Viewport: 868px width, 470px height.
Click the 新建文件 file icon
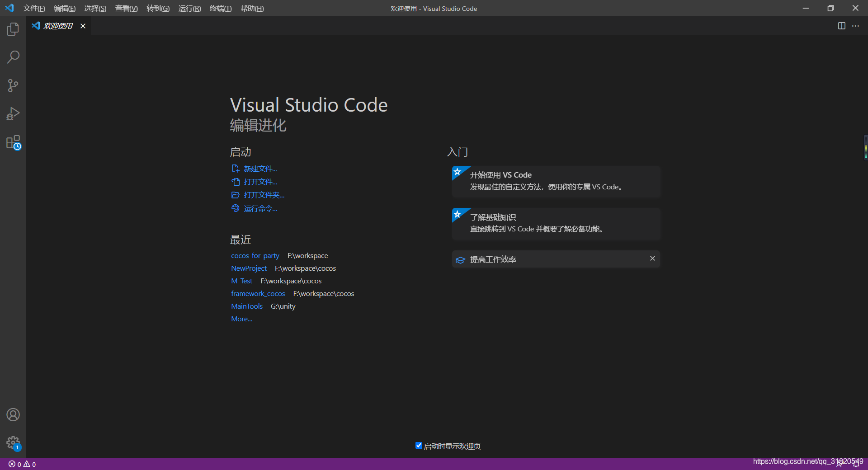[x=235, y=169]
